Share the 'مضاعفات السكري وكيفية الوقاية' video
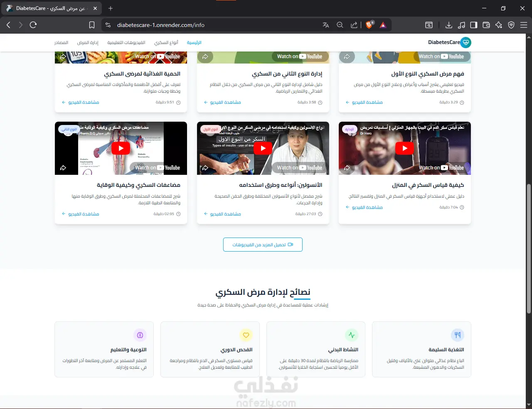This screenshot has height=409, width=532. click(x=63, y=168)
